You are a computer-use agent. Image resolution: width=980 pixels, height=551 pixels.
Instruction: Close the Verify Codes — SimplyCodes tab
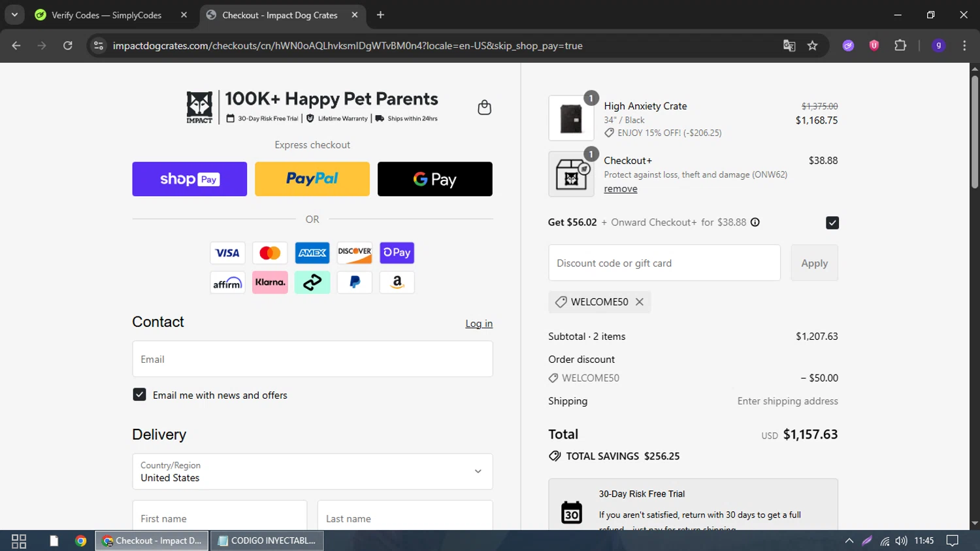pos(184,15)
